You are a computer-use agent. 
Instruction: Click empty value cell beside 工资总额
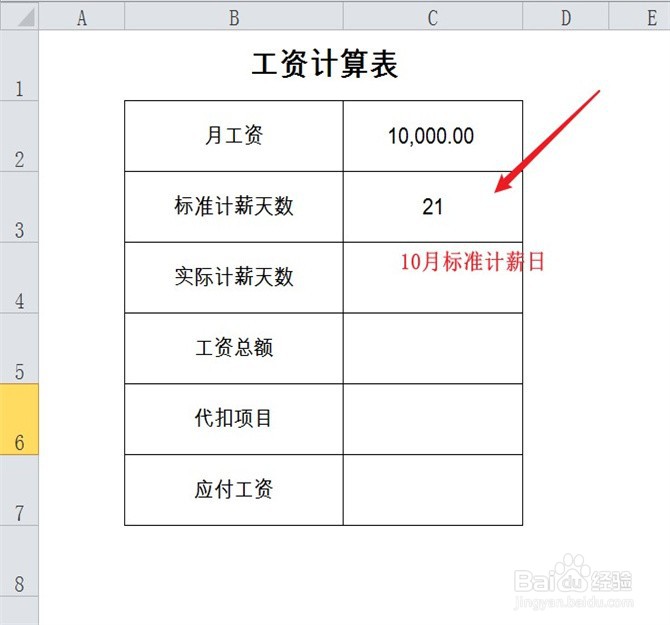click(x=432, y=348)
